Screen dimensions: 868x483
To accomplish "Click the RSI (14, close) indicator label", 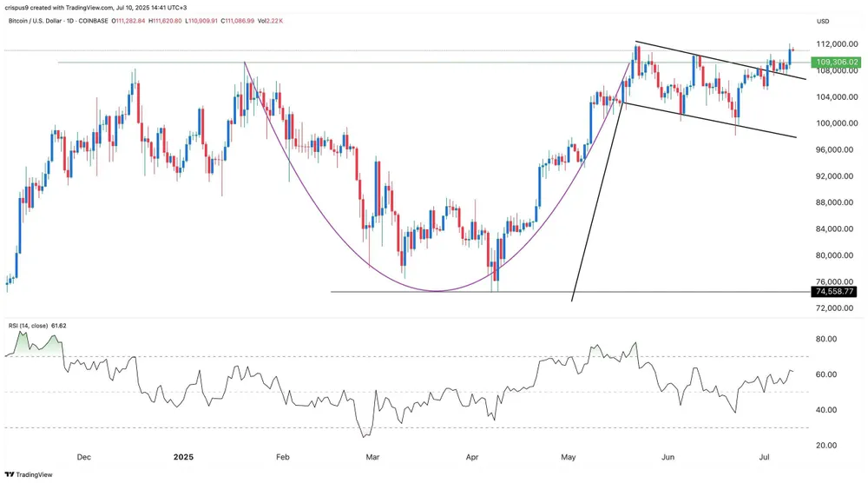I will 25,326.
